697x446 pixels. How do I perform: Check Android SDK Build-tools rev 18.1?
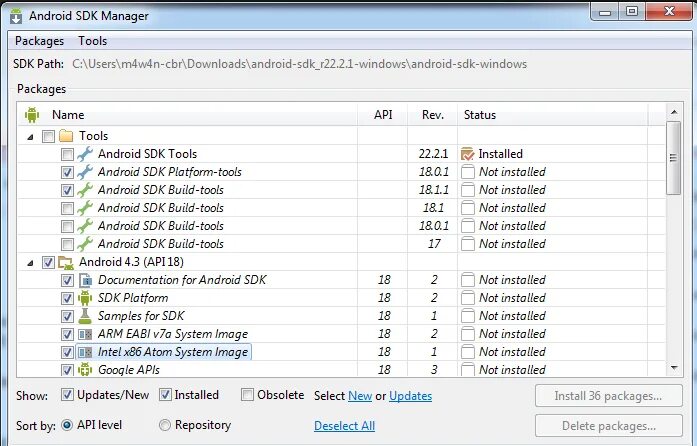[x=67, y=208]
